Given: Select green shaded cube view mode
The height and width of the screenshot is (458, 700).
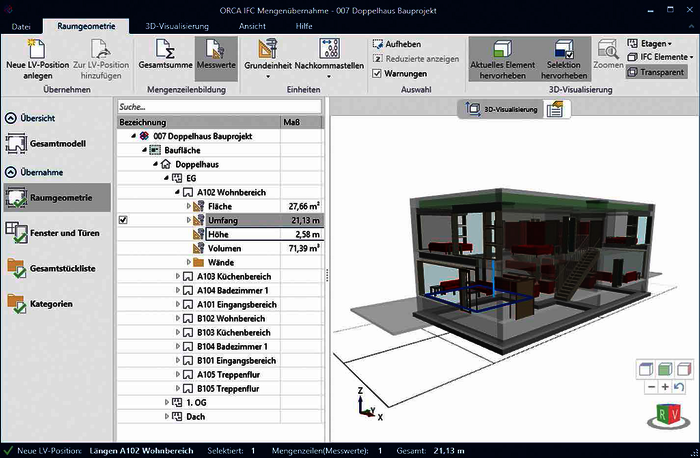Looking at the screenshot, I should tap(665, 369).
